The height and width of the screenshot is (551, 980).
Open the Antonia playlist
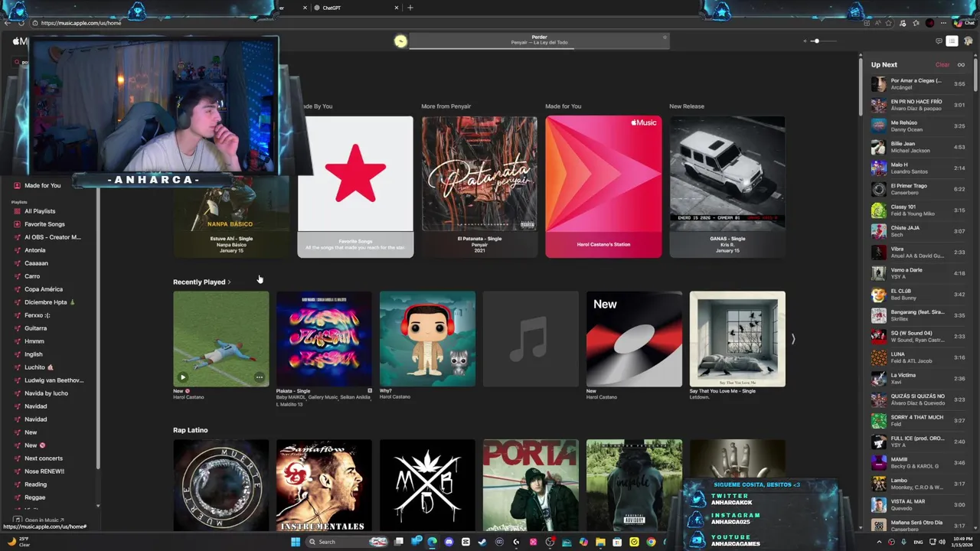pyautogui.click(x=34, y=250)
